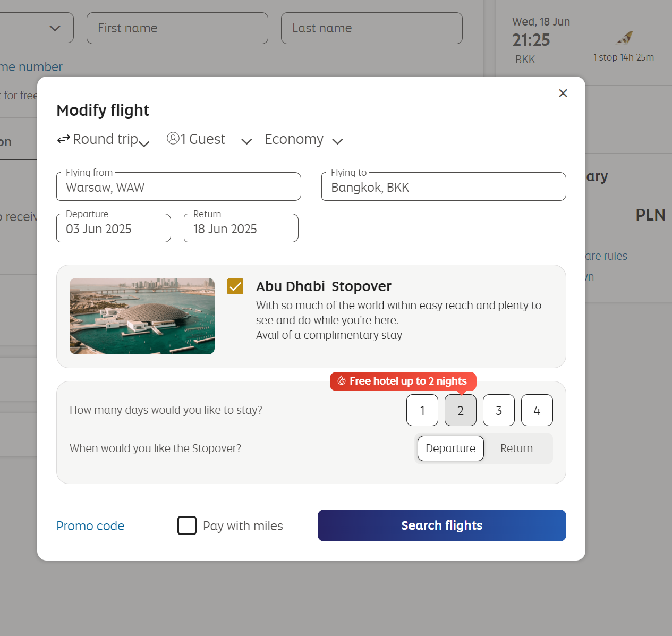Expand the Economy cabin class dropdown
Image resolution: width=672 pixels, height=636 pixels.
click(337, 141)
